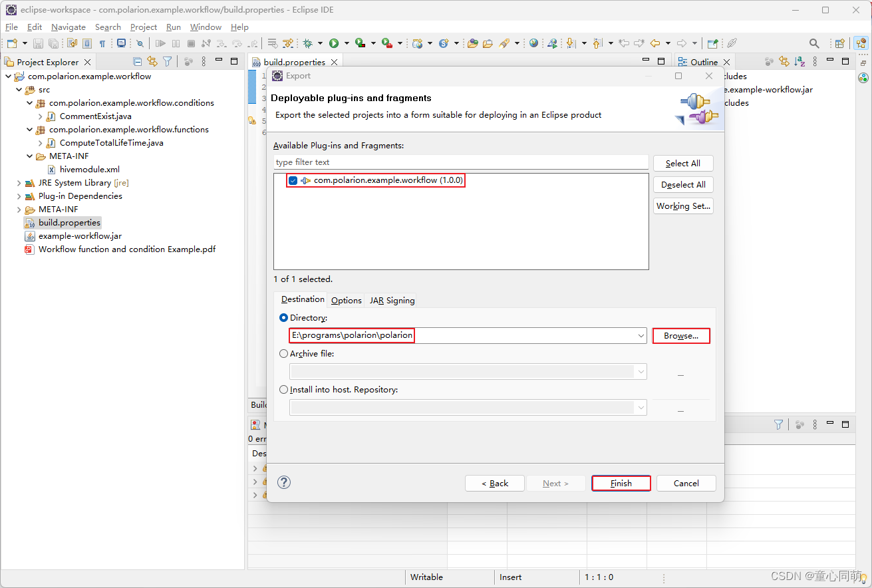This screenshot has height=588, width=872.
Task: Click the filter funnel in the Problems panel
Action: click(778, 424)
